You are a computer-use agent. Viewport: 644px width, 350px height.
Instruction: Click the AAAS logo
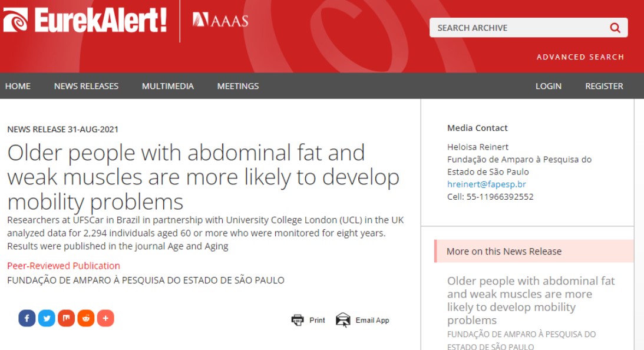click(x=220, y=21)
